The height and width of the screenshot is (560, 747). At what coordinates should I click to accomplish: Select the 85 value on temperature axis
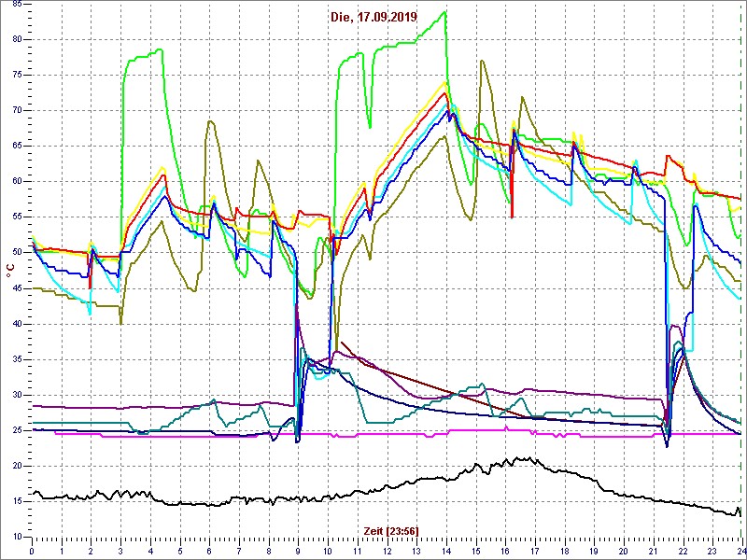click(x=16, y=5)
